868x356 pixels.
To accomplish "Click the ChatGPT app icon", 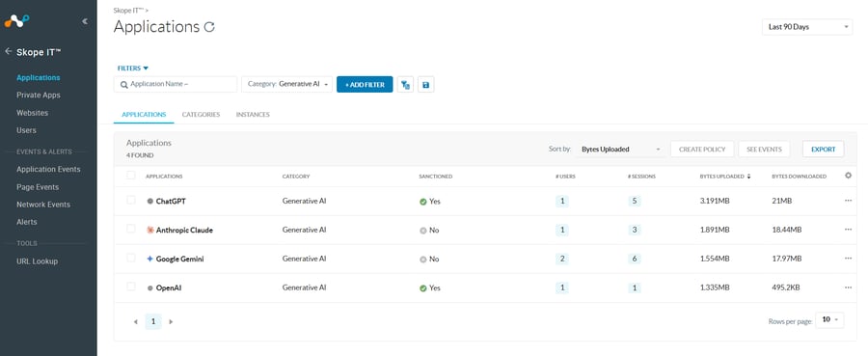I will coord(150,201).
